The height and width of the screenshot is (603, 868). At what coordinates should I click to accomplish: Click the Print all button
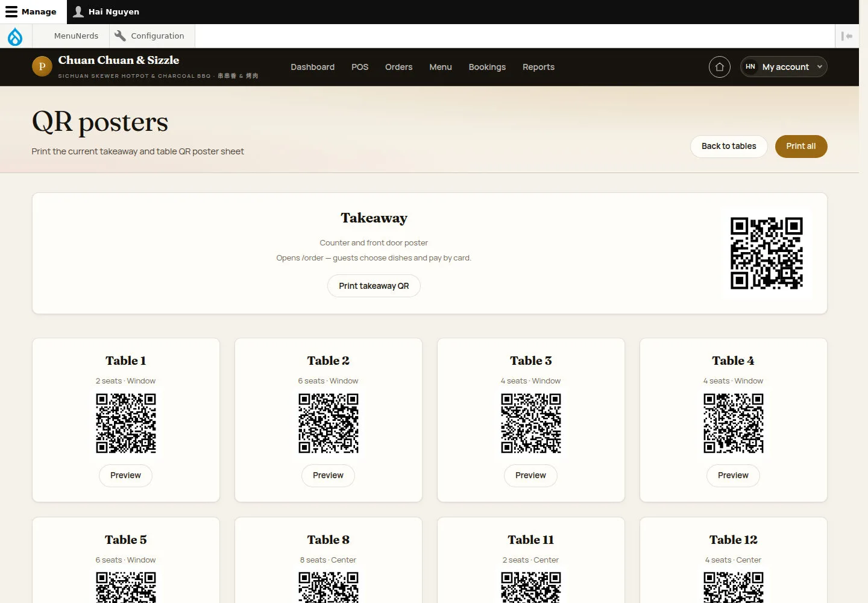[x=800, y=146]
